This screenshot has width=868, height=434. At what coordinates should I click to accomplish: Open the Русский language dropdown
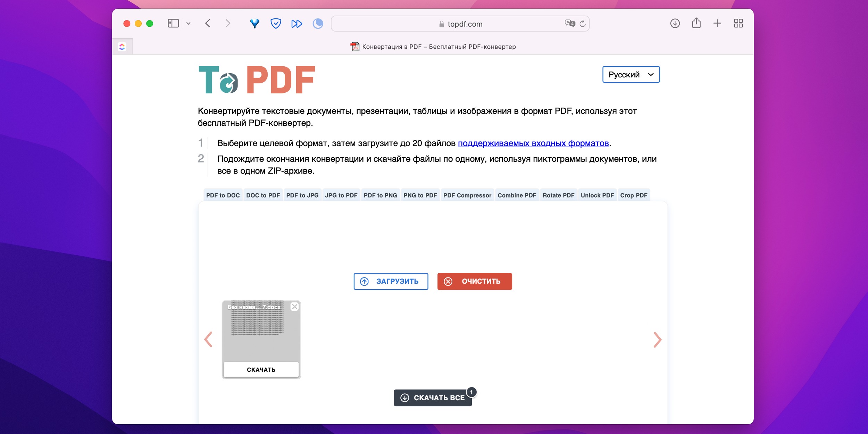[x=631, y=74]
